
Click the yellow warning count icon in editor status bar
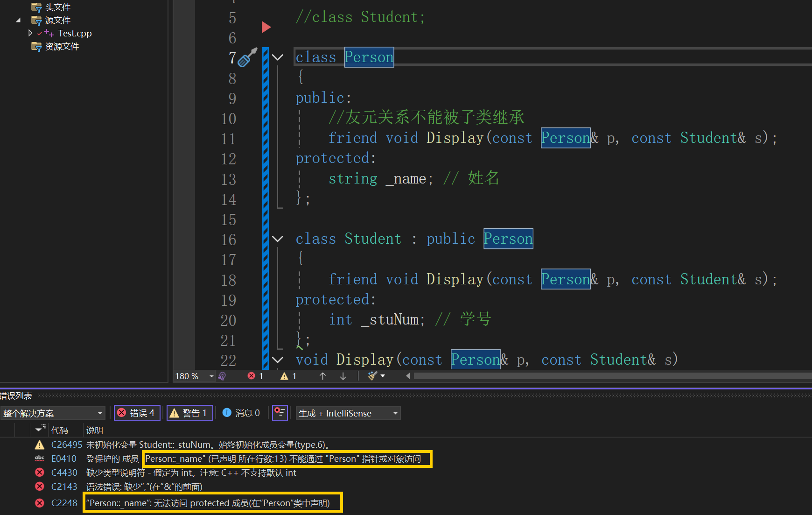(x=284, y=376)
